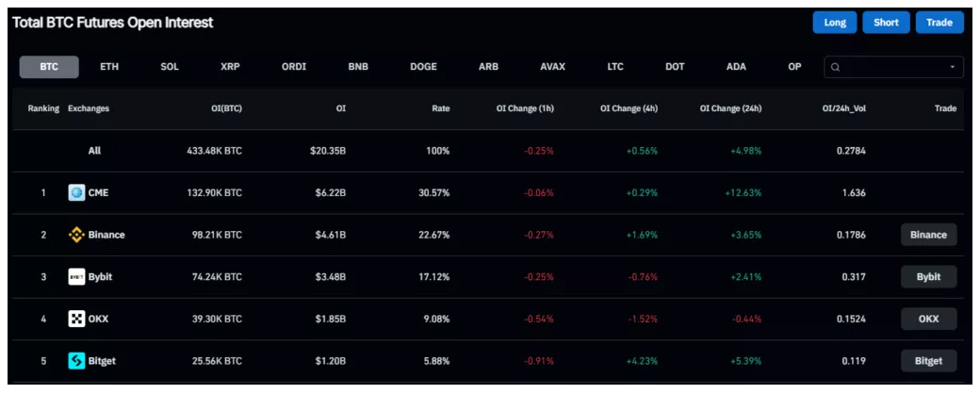Click the OKX logo icon
The width and height of the screenshot is (980, 394).
pyautogui.click(x=77, y=319)
